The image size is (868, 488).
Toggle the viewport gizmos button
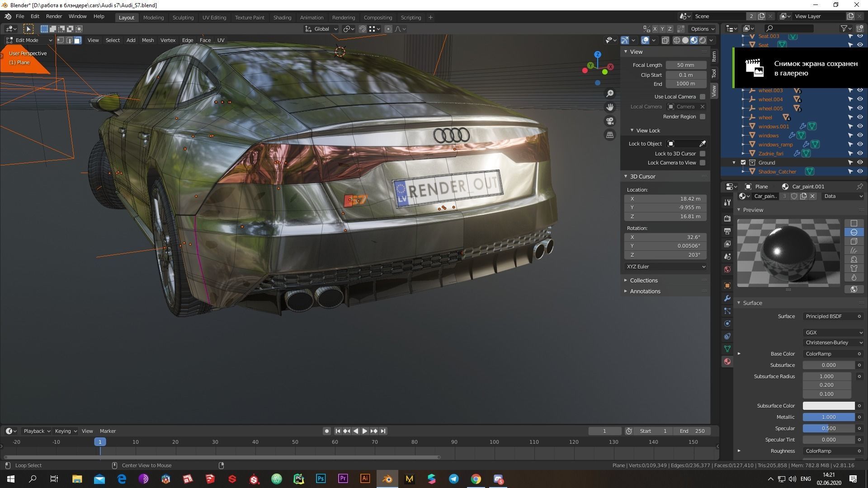[x=625, y=40]
